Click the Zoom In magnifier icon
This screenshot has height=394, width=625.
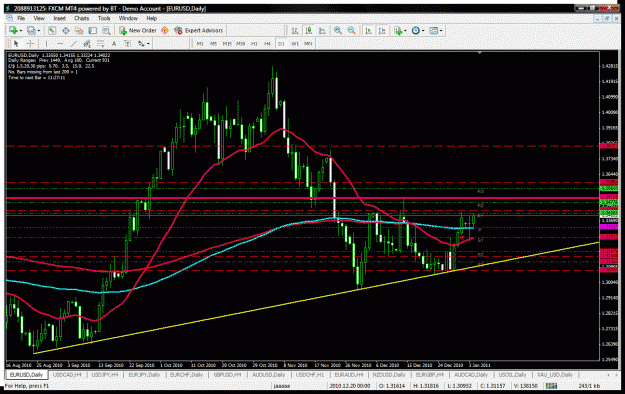click(x=338, y=30)
